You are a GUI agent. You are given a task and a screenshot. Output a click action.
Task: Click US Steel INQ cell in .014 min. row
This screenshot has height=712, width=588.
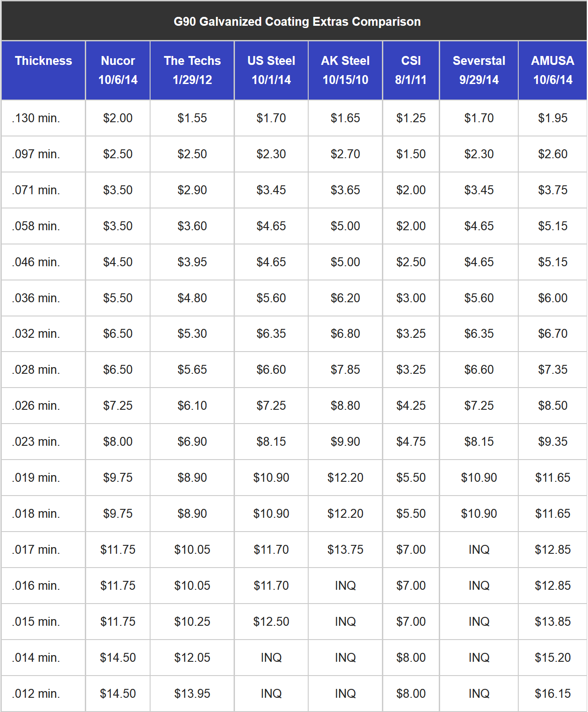tap(271, 658)
